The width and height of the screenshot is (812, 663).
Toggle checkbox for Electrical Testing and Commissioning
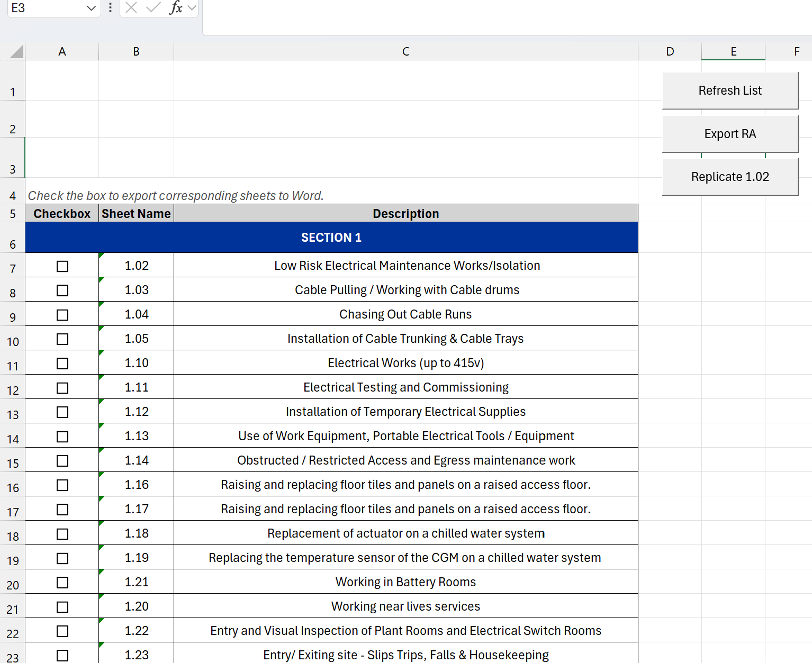point(62,388)
